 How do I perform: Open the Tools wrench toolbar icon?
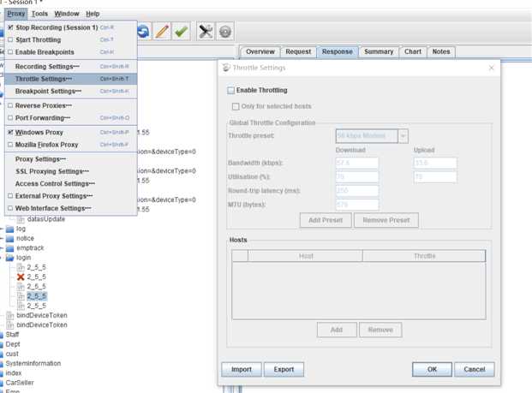pyautogui.click(x=206, y=32)
